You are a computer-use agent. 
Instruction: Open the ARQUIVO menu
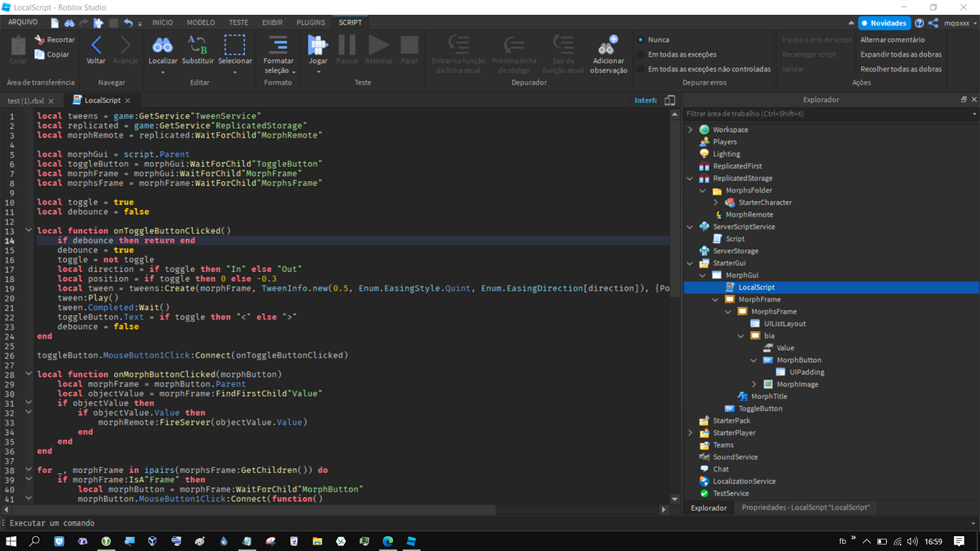[23, 22]
